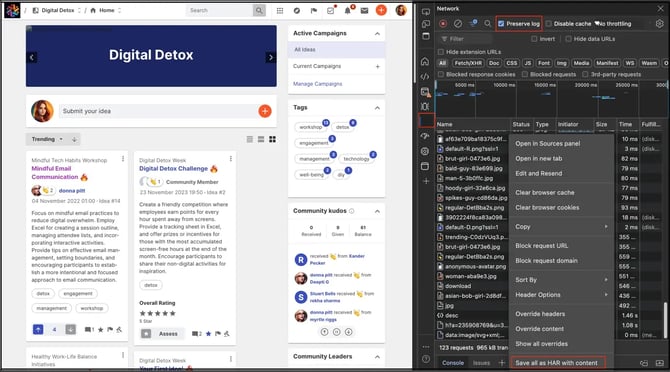670x372 pixels.
Task: Enable the Disable cache checkbox
Action: pos(549,24)
